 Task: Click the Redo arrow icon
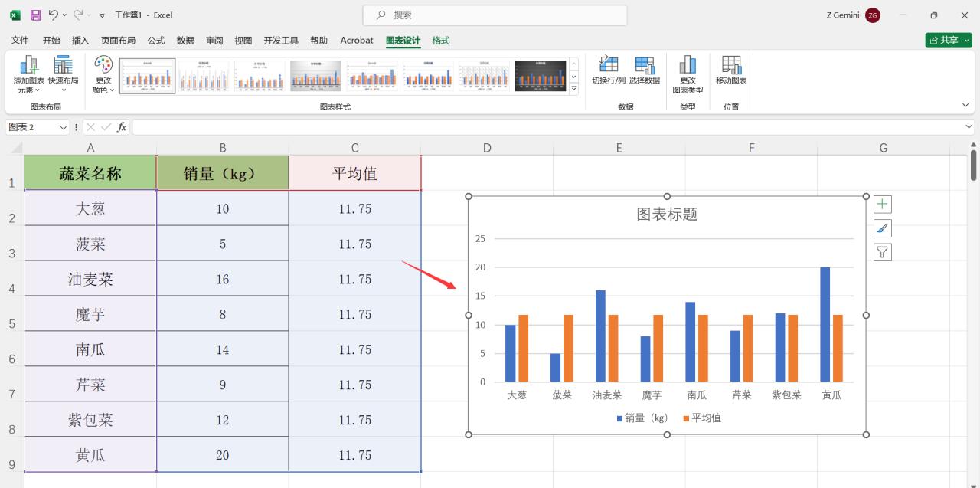click(78, 15)
